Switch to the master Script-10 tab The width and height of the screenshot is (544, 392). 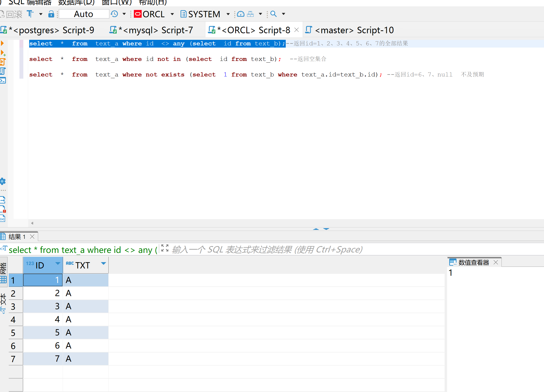354,30
